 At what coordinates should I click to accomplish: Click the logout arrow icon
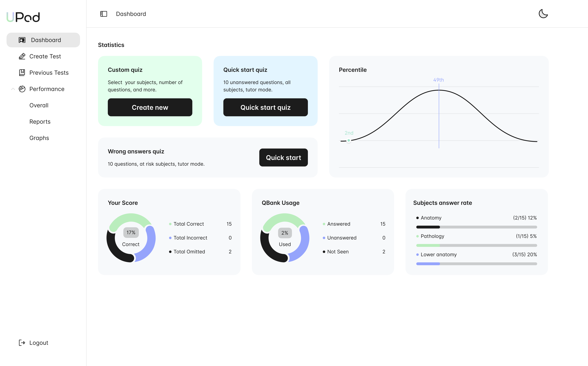click(x=22, y=343)
